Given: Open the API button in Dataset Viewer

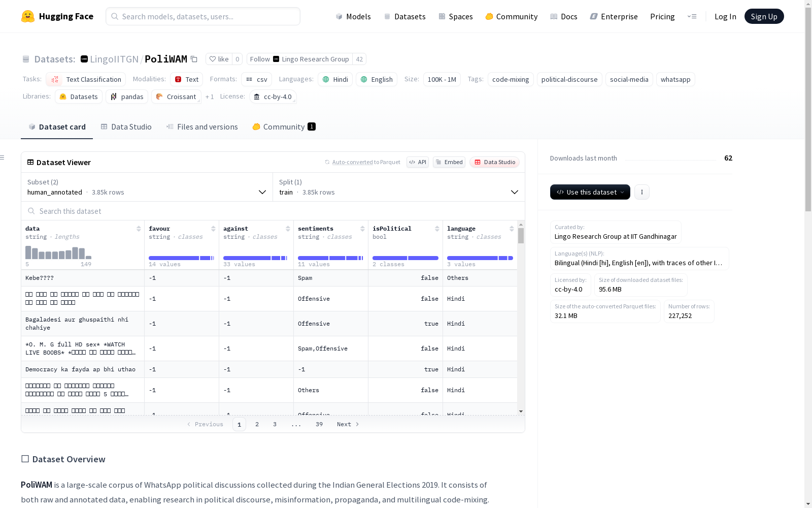Looking at the screenshot, I should click(418, 162).
